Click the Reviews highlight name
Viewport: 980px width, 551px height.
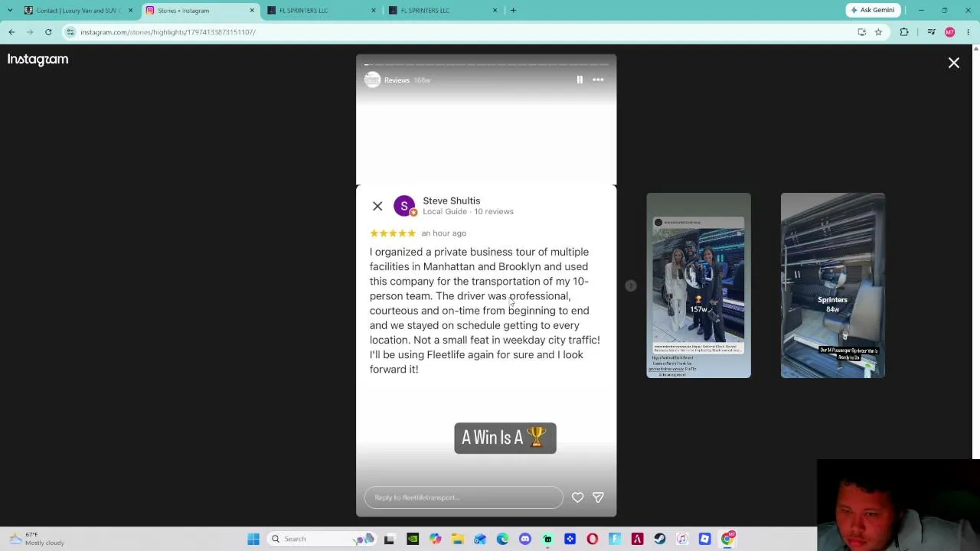point(397,80)
